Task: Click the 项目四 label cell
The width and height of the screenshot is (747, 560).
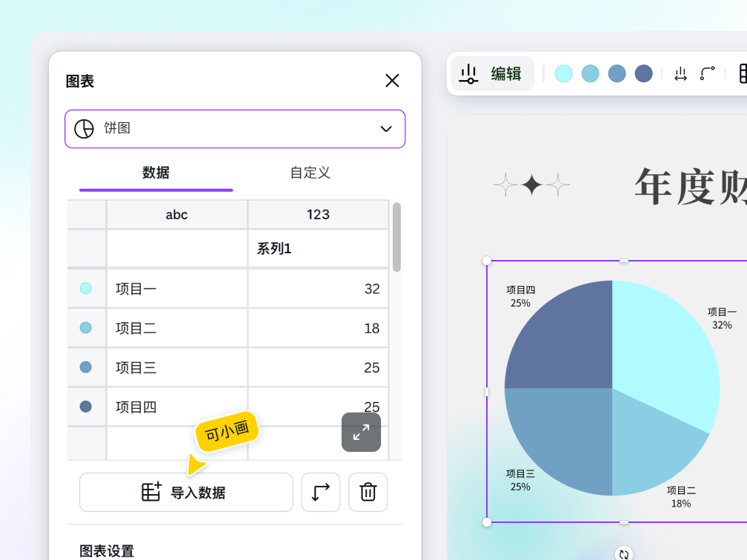Action: pyautogui.click(x=176, y=407)
